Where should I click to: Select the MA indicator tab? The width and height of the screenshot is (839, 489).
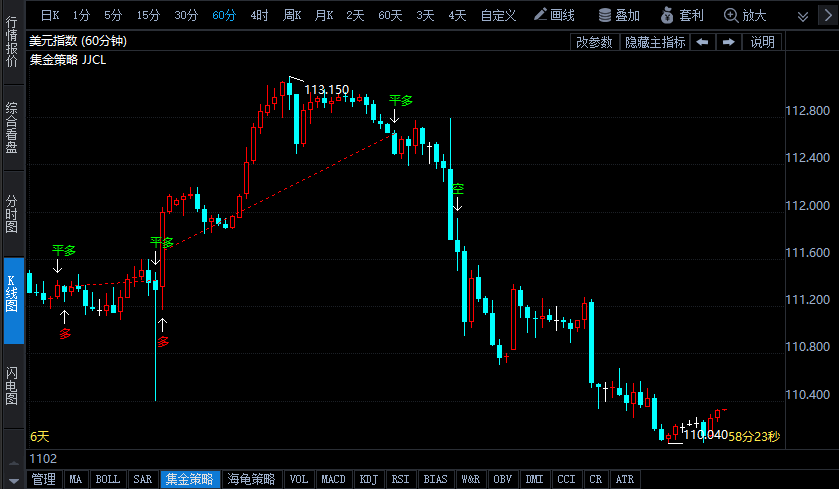pyautogui.click(x=75, y=479)
